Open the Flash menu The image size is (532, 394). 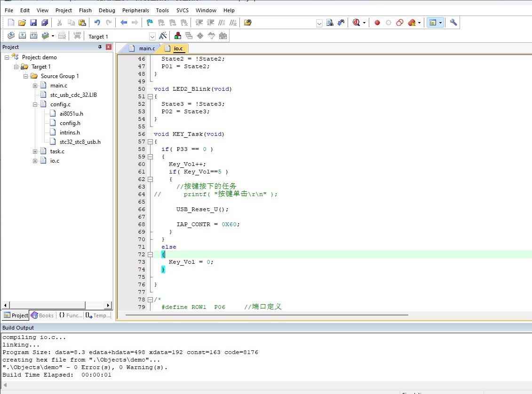point(85,10)
